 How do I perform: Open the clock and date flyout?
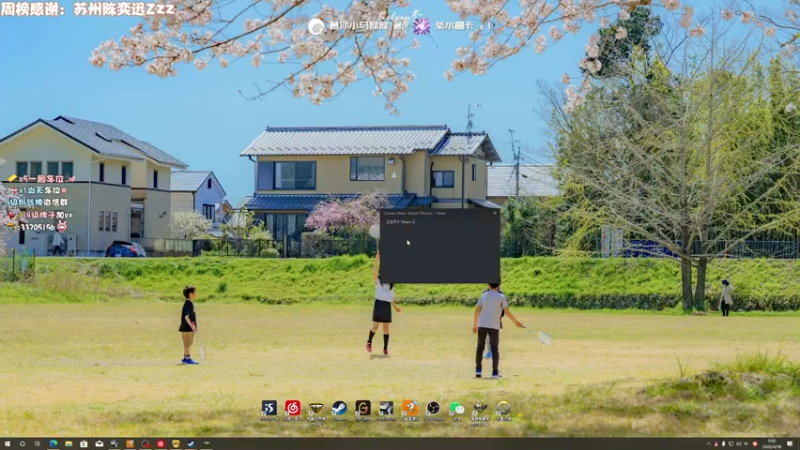tap(772, 444)
